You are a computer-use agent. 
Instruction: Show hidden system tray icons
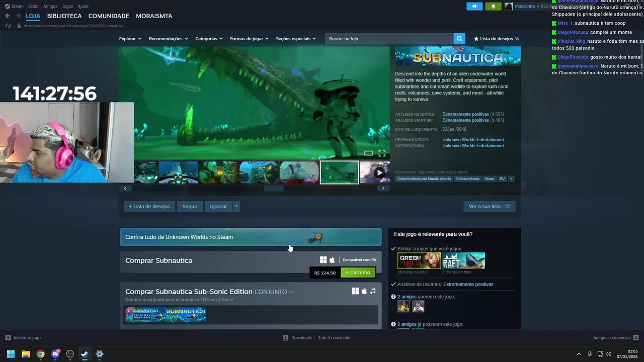[x=579, y=354]
